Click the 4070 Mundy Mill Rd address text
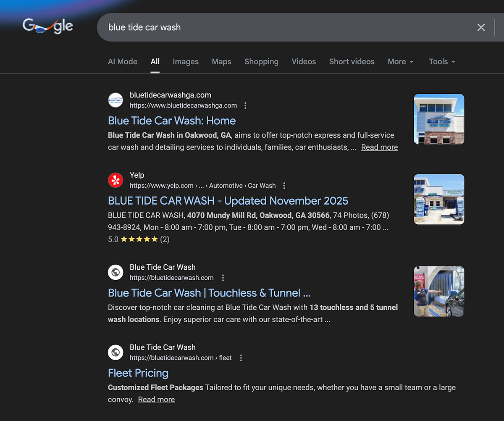This screenshot has height=421, width=504. 259,216
